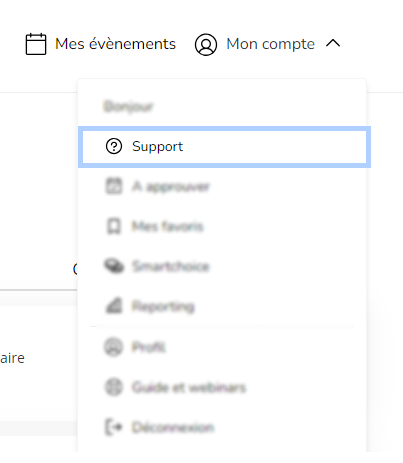Go to Profil entry

(149, 347)
